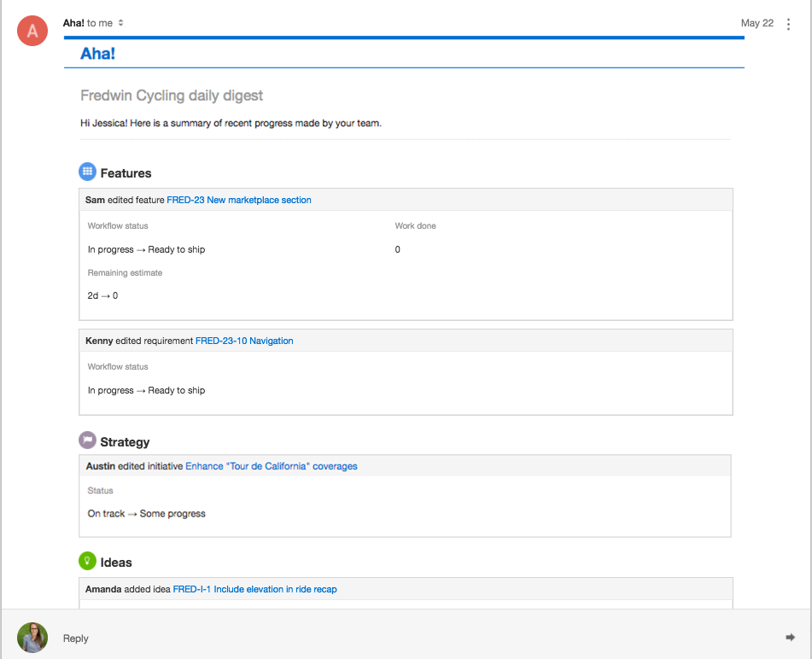812x659 pixels.
Task: Click the purple Strategy flag icon
Action: (87, 440)
